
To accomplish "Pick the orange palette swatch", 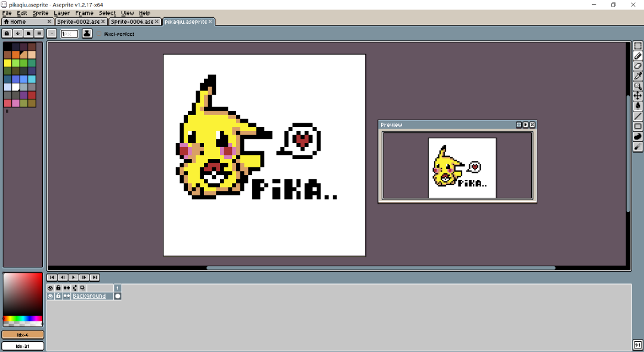I will tap(16, 55).
